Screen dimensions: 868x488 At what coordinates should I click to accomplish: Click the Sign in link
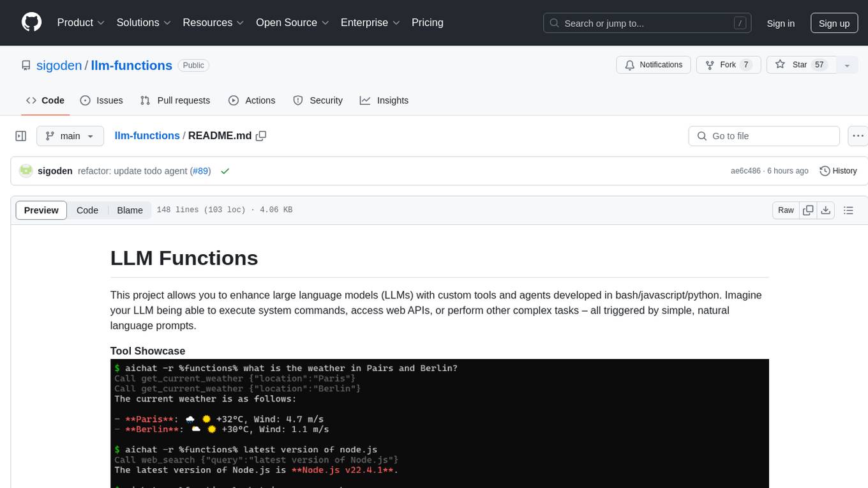pyautogui.click(x=781, y=23)
